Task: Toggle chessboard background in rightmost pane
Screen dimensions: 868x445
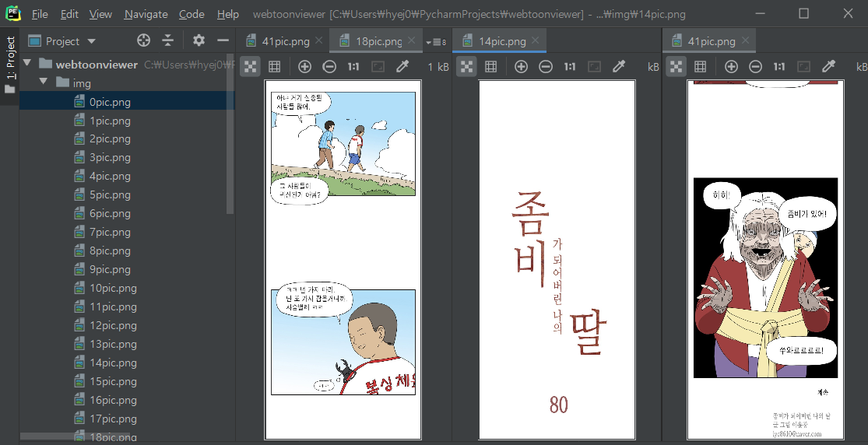Action: tap(676, 67)
